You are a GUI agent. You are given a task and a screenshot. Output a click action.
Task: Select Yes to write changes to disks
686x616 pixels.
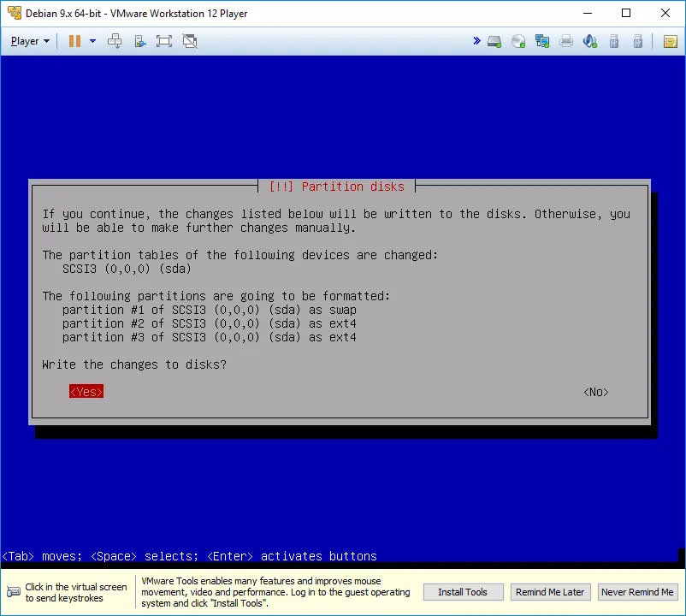[x=86, y=392]
